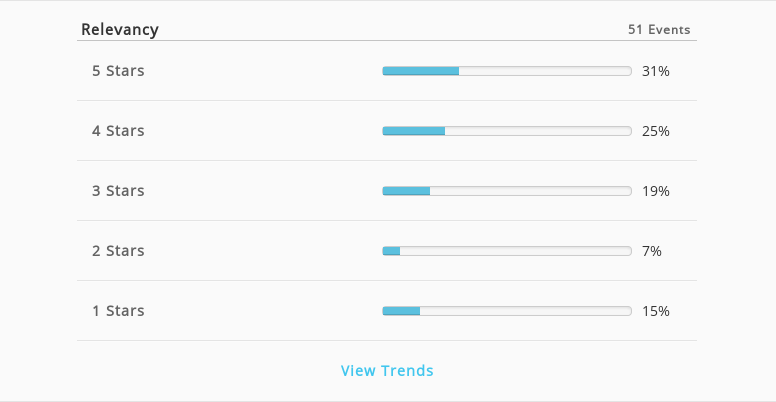This screenshot has height=402, width=776.
Task: Select the 2 Stars row label
Action: [118, 251]
